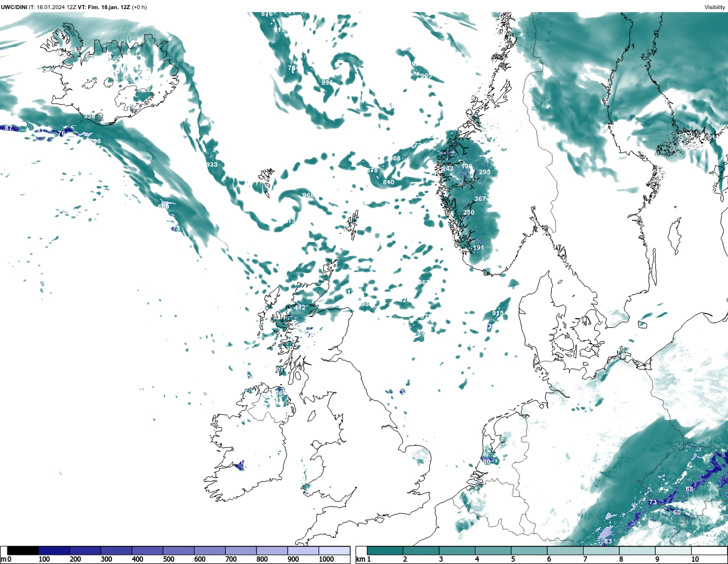Viewport: 728px width, 564px height.
Task: Click the '200' meter scale label
Action: (x=75, y=559)
